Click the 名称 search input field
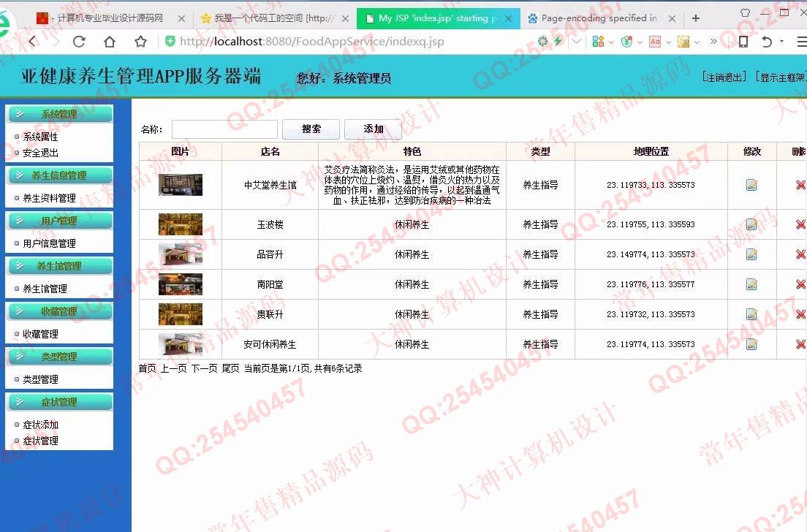Viewport: 807px width, 532px height. (x=224, y=129)
